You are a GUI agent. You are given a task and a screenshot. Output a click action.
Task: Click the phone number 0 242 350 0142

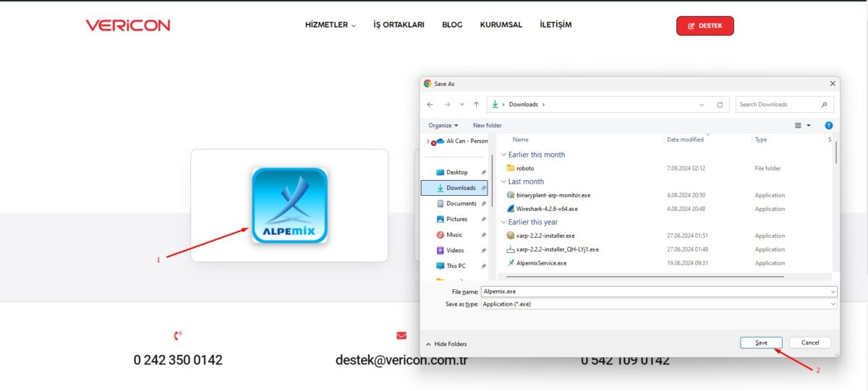pyautogui.click(x=178, y=359)
